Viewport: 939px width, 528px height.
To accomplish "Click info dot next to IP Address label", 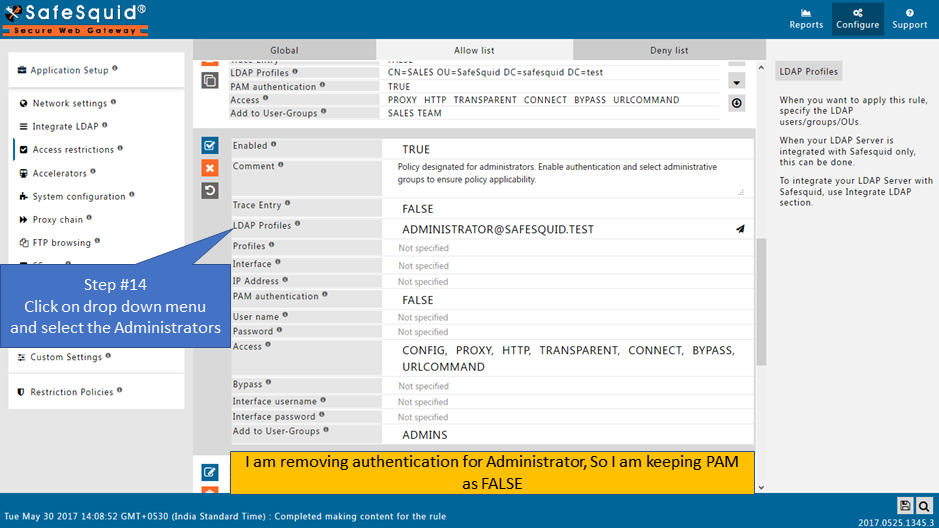I will click(285, 280).
